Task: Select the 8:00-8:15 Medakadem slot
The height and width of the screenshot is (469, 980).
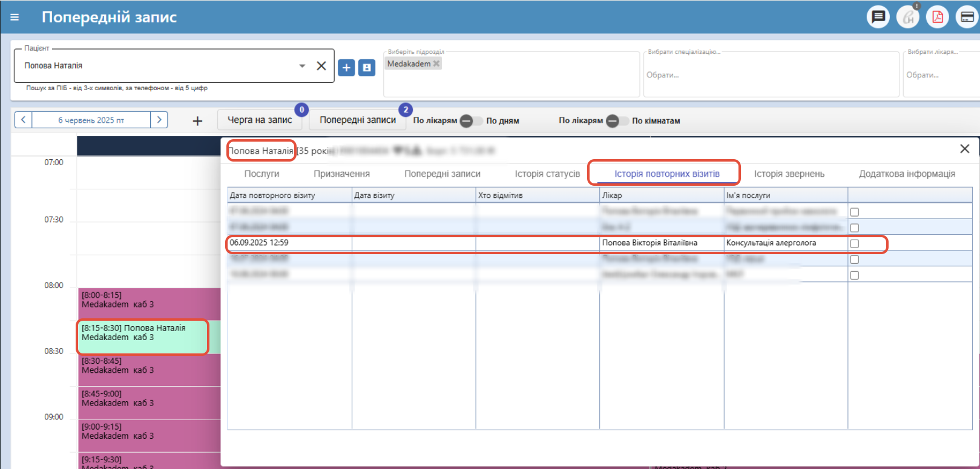Action: click(150, 304)
